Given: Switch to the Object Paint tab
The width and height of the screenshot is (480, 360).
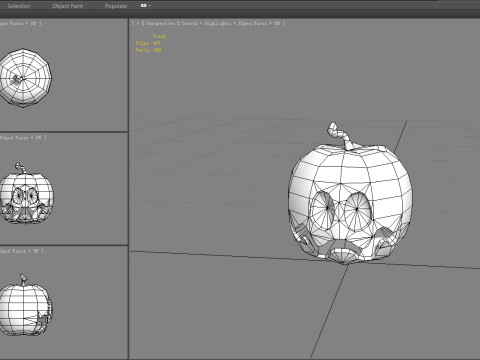Looking at the screenshot, I should (68, 6).
